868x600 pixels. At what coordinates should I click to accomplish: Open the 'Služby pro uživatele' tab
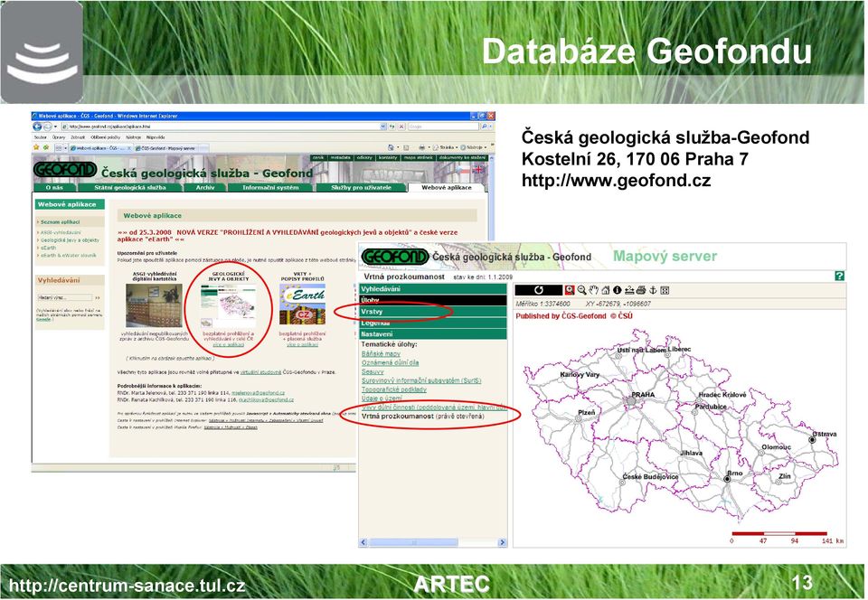[x=361, y=188]
